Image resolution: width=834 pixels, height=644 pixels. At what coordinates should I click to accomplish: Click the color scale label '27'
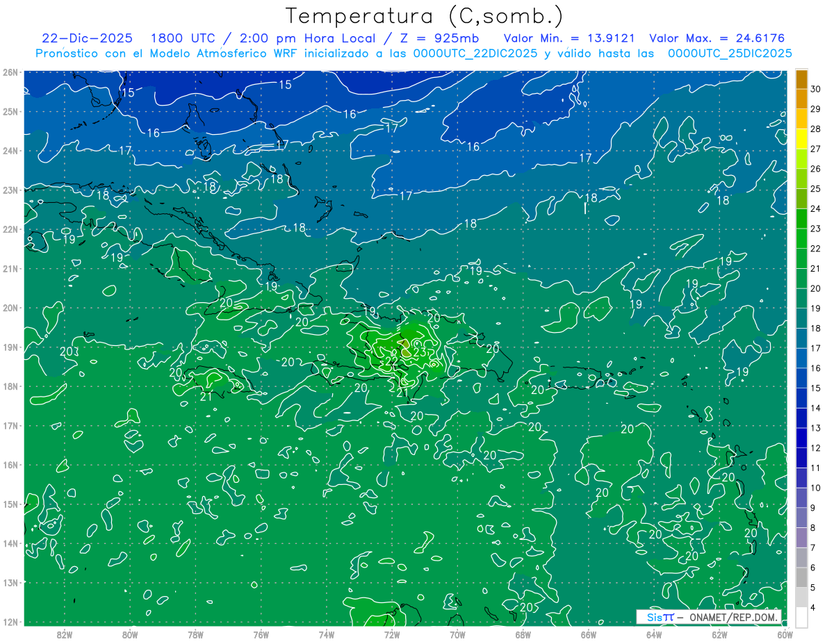[x=816, y=149]
